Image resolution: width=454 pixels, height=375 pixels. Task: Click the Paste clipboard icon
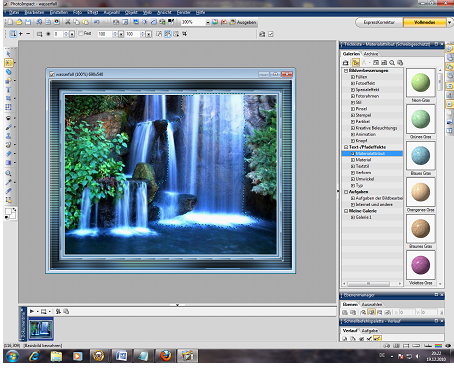tap(85, 22)
